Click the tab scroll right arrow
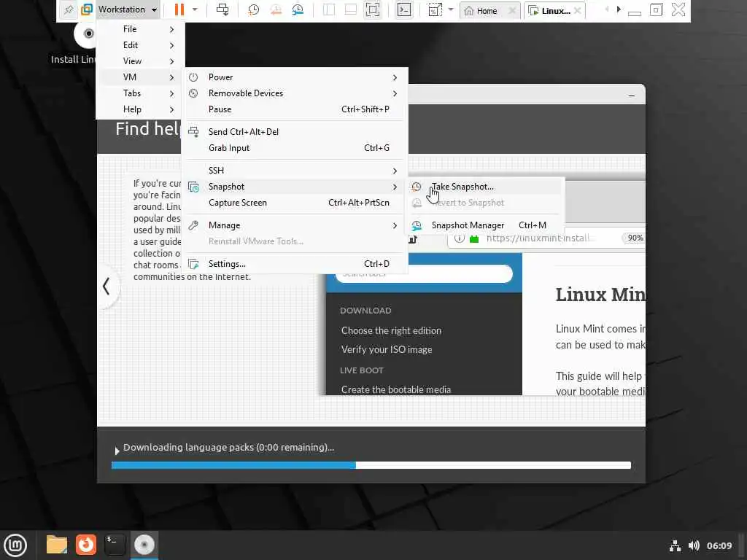The width and height of the screenshot is (747, 560). (619, 9)
